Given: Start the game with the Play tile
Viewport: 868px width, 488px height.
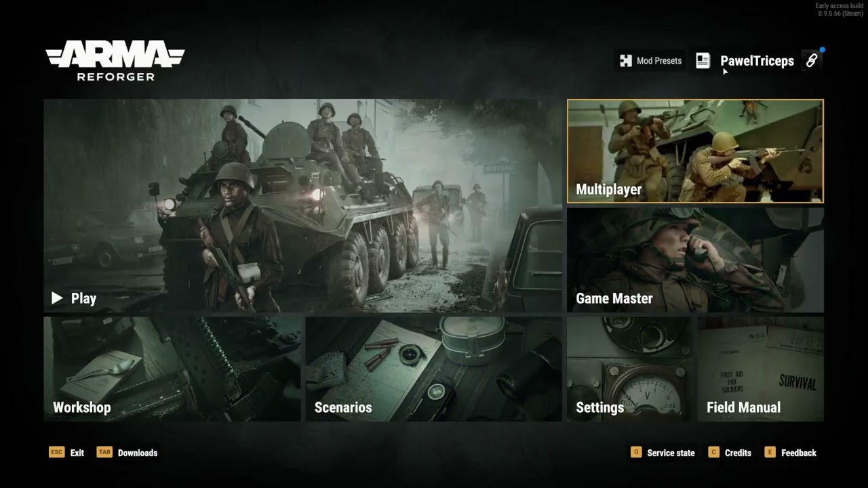Looking at the screenshot, I should point(303,206).
